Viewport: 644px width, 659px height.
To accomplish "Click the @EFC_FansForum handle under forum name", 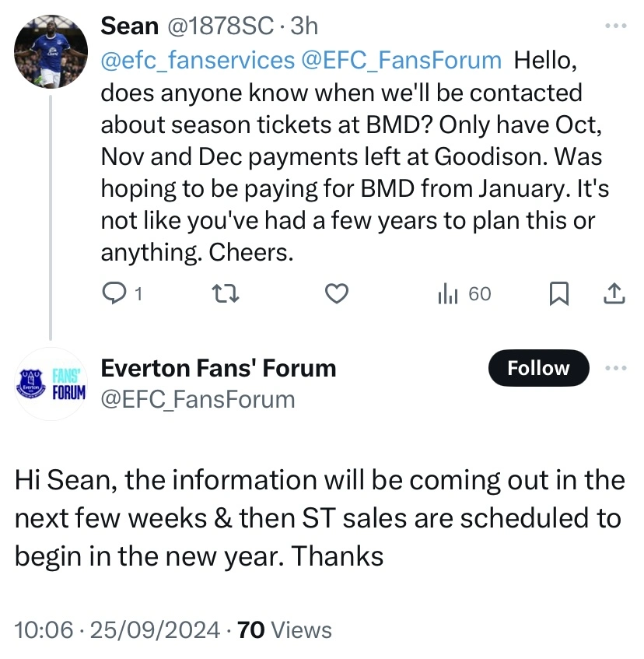I will [198, 399].
